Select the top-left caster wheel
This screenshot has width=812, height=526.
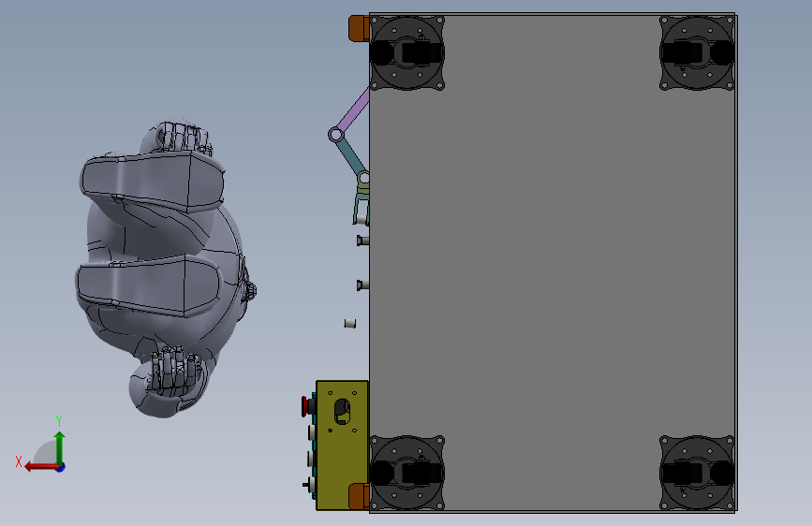407,52
